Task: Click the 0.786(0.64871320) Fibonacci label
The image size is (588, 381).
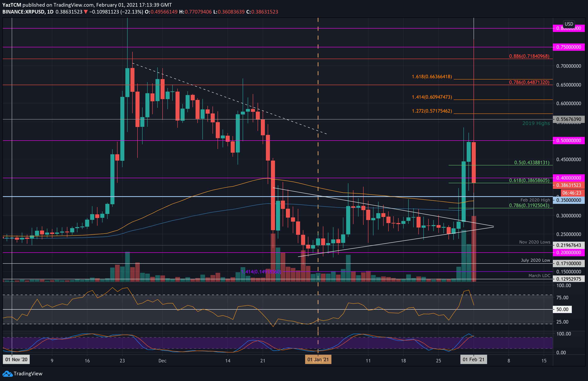Action: click(x=529, y=82)
